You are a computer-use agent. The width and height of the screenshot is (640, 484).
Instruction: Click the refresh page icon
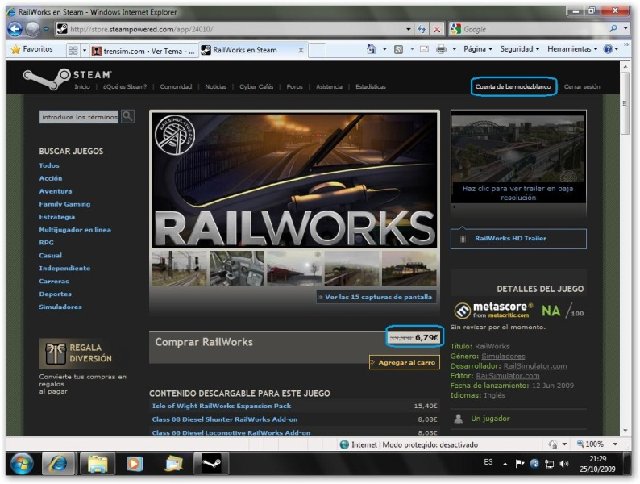[x=410, y=29]
